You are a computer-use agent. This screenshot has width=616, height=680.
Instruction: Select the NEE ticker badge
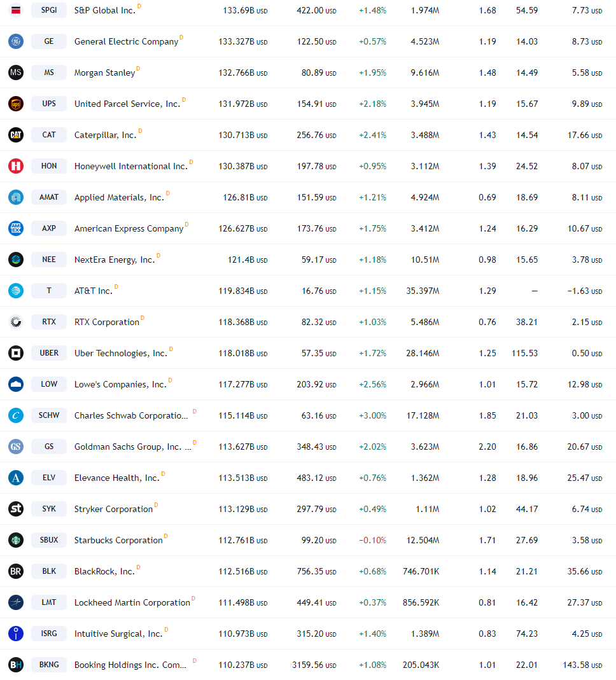click(x=49, y=260)
